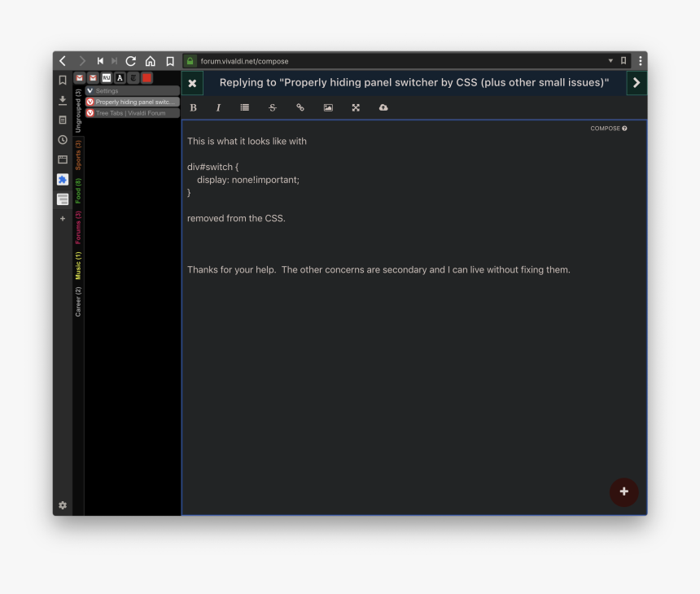Viewport: 700px width, 594px height.
Task: Open the three-dot browser menu
Action: (x=641, y=61)
